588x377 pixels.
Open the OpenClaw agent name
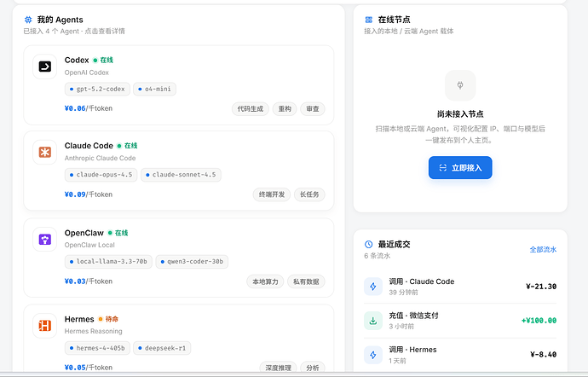pyautogui.click(x=84, y=233)
